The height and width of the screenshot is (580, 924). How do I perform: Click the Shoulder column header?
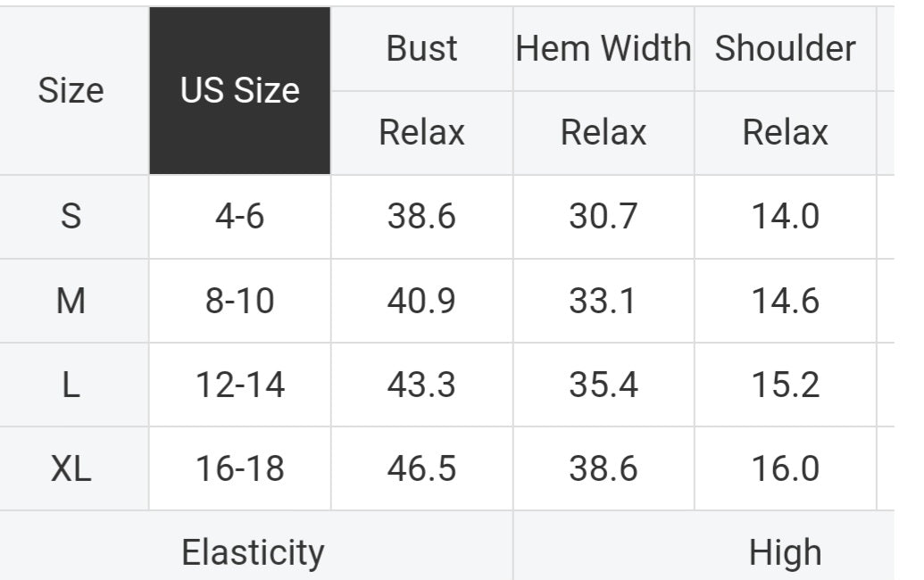[785, 48]
